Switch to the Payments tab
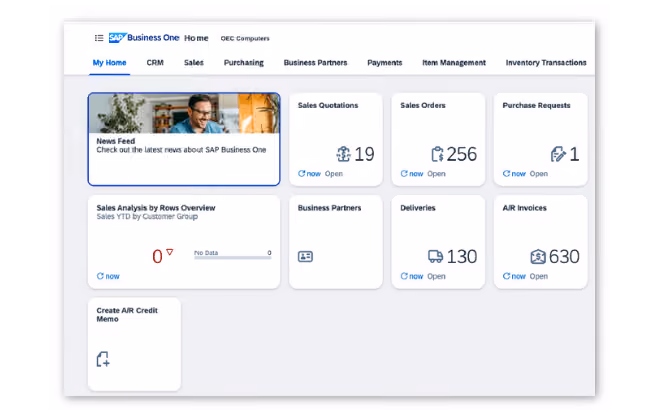 (x=385, y=63)
